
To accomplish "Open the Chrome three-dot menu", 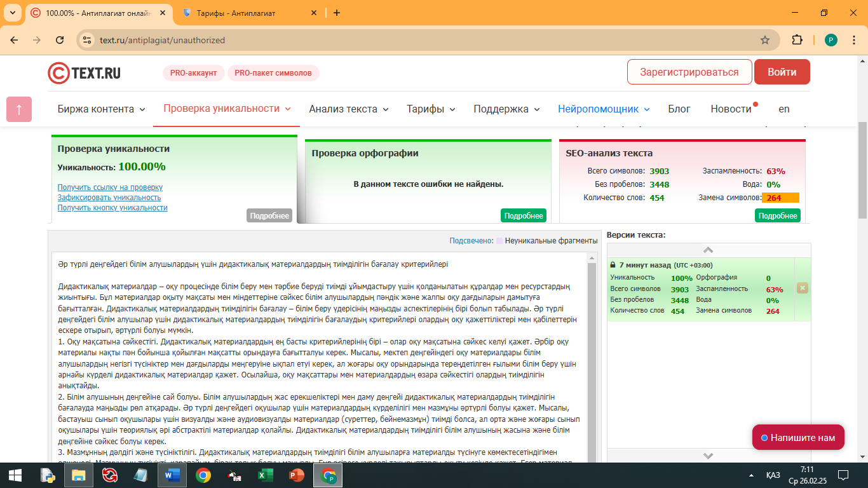I will [x=854, y=40].
